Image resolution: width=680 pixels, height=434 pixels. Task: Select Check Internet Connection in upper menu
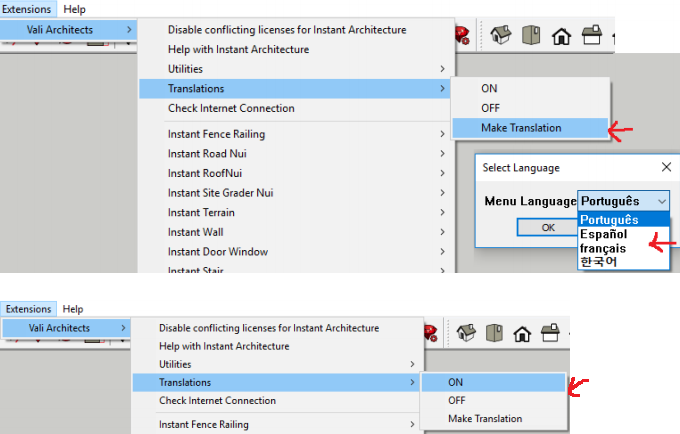[297, 108]
